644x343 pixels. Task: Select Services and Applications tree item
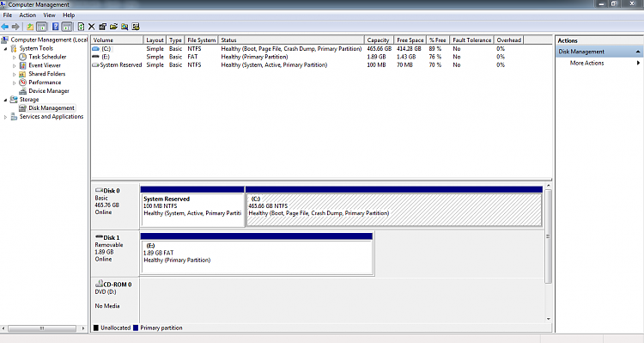(x=52, y=116)
